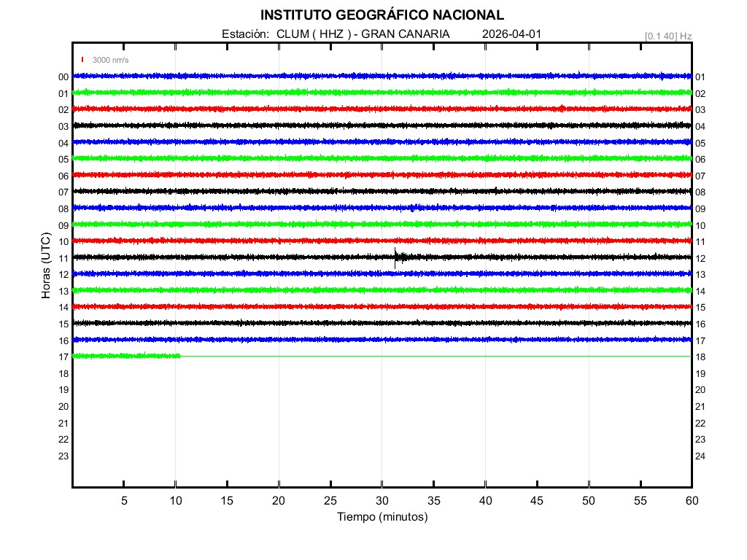
Task: Click hour label 23 on the left axis
Action: point(63,456)
